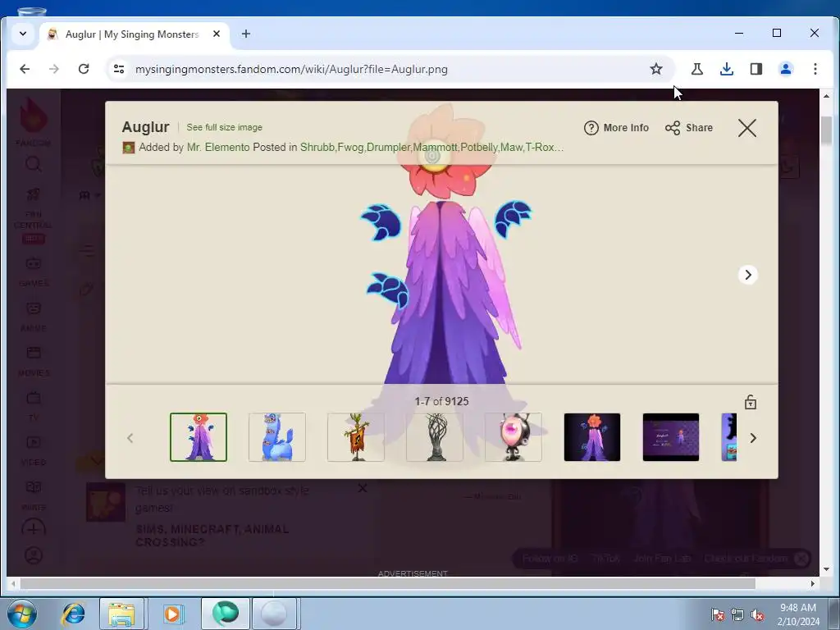Visit Mr. Elemento's user profile
Image resolution: width=840 pixels, height=630 pixels.
[x=218, y=147]
